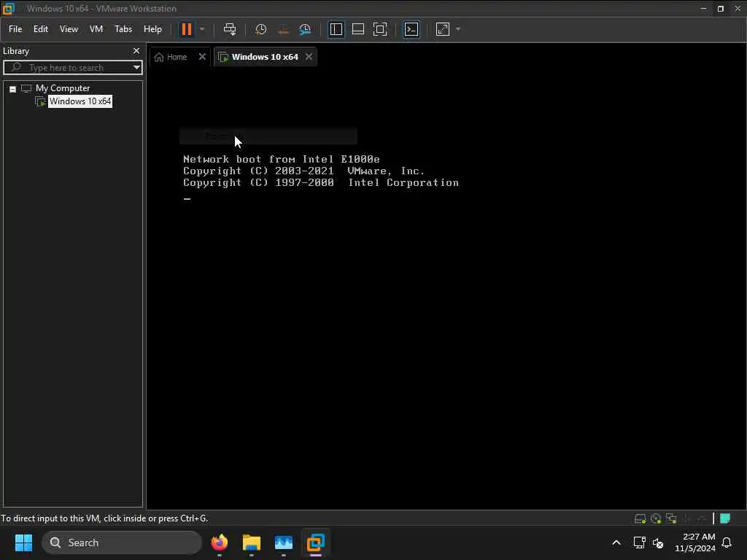747x560 pixels.
Task: Open the blue photo app on taskbar
Action: click(x=284, y=542)
